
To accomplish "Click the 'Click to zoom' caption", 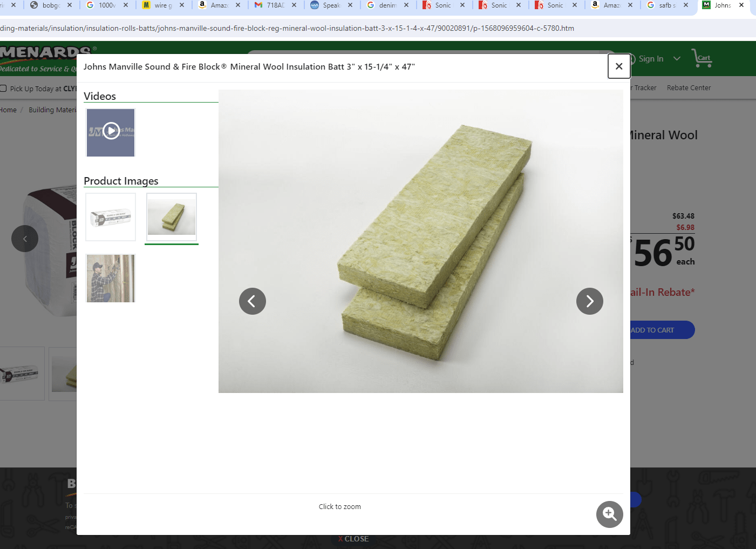I will click(340, 506).
